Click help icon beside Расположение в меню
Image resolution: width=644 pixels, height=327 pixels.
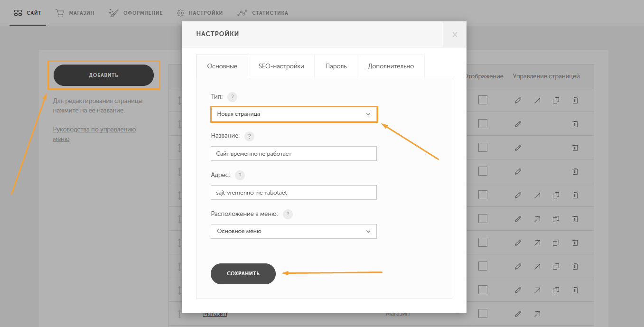[x=288, y=214]
